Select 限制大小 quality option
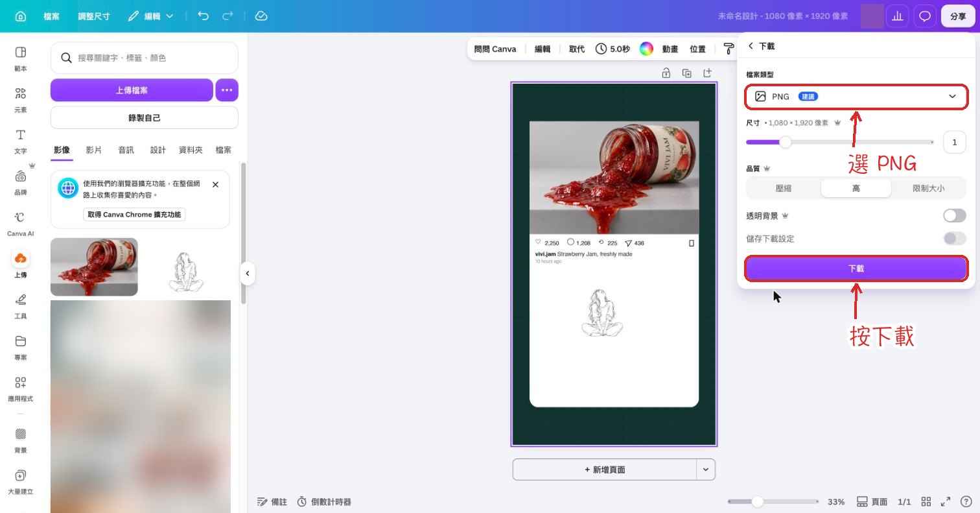This screenshot has height=513, width=980. coord(928,188)
